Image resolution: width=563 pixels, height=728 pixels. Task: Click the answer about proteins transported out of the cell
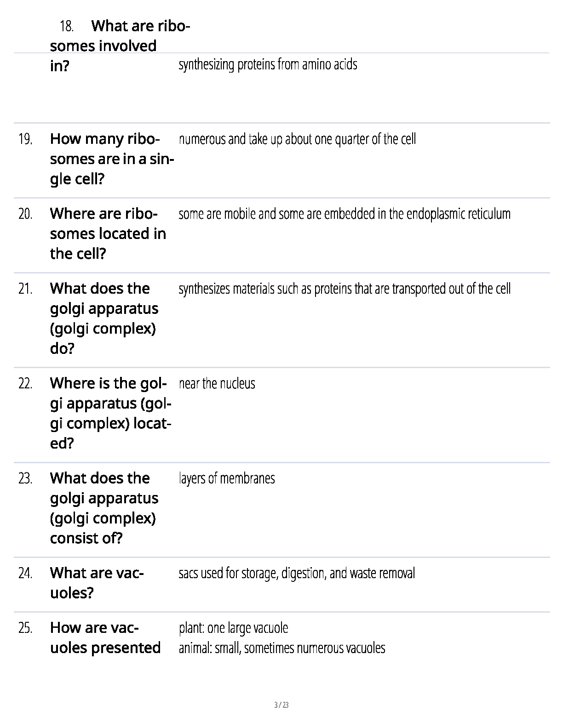coord(345,289)
